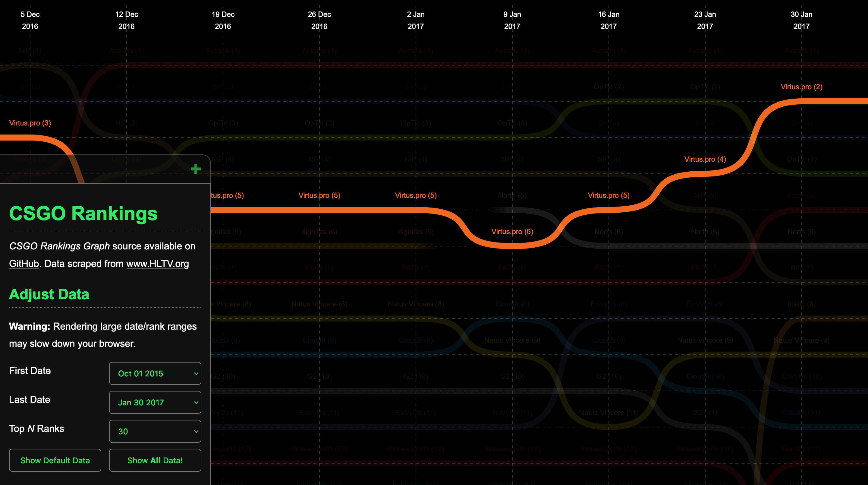Click the Show All Data! button

click(155, 460)
